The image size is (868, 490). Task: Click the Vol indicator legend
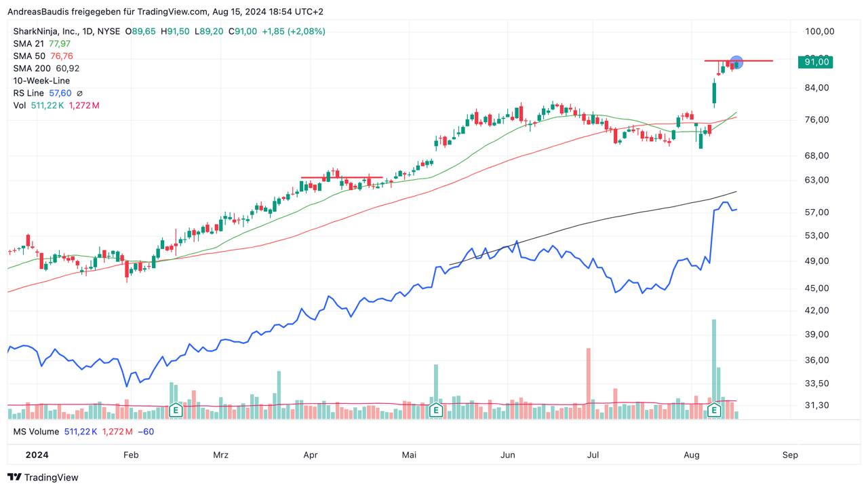point(20,105)
